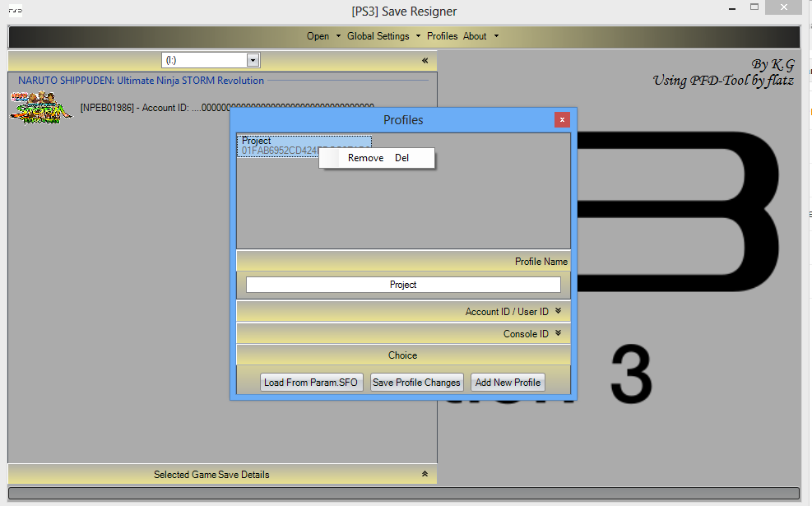Viewport: 812px width, 506px height.
Task: Open the Global Settings menu
Action: [x=378, y=36]
